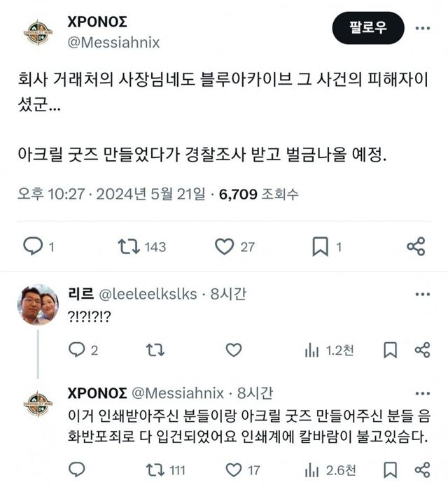Open ΧΡΟΝΟΣ profile avatar at top
The image size is (448, 487).
click(38, 32)
